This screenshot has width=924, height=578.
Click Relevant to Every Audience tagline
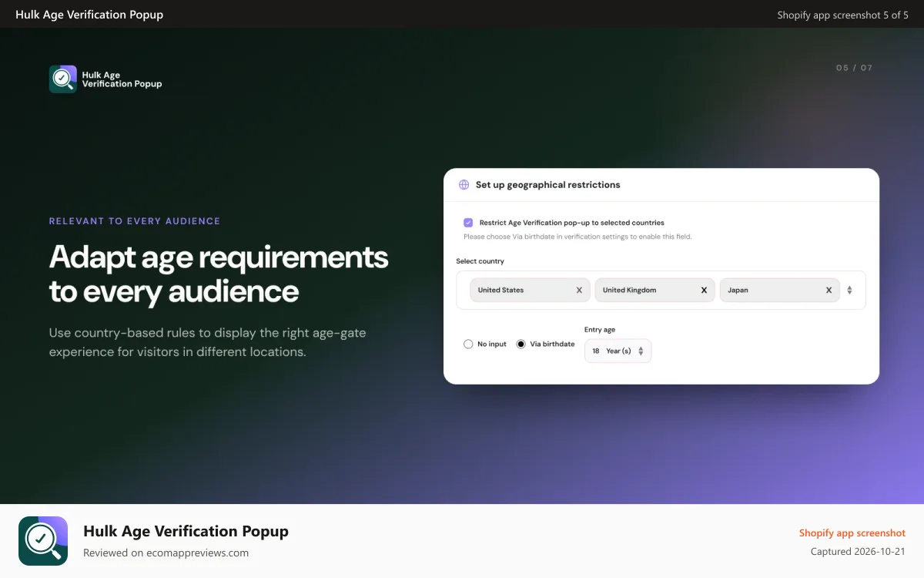click(135, 221)
